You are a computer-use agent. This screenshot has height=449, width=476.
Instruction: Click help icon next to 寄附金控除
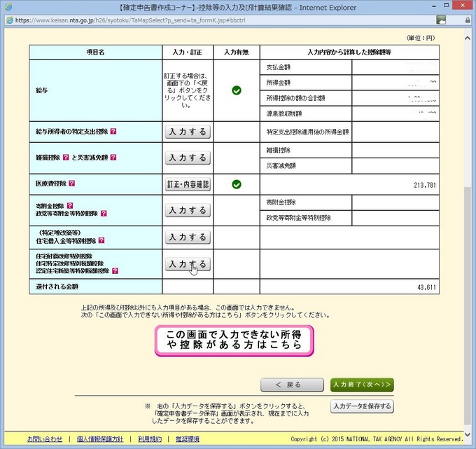coord(69,206)
